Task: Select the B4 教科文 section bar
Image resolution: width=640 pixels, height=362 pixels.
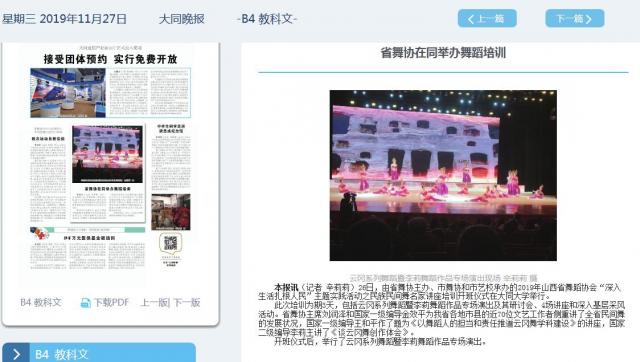Action: 99,353
